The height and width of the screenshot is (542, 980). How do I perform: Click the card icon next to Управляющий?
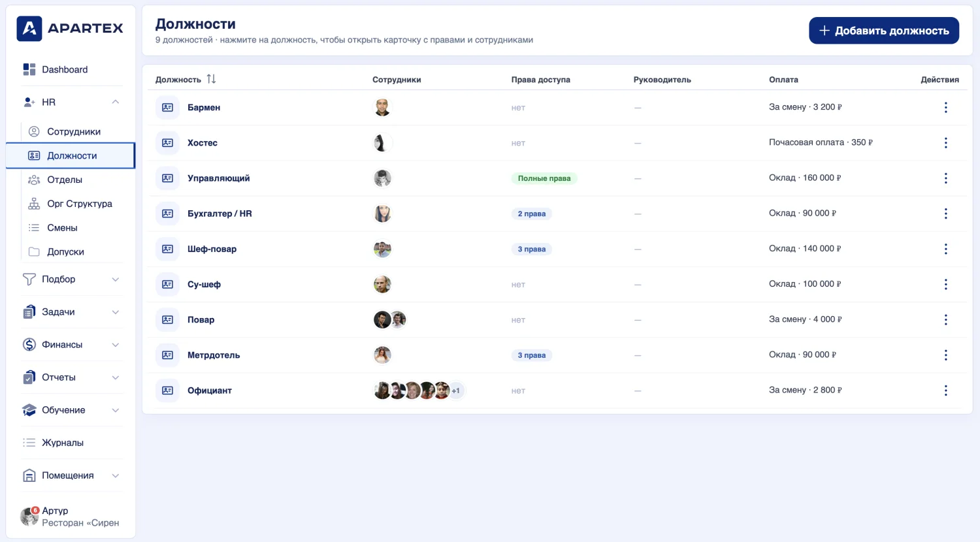click(167, 178)
